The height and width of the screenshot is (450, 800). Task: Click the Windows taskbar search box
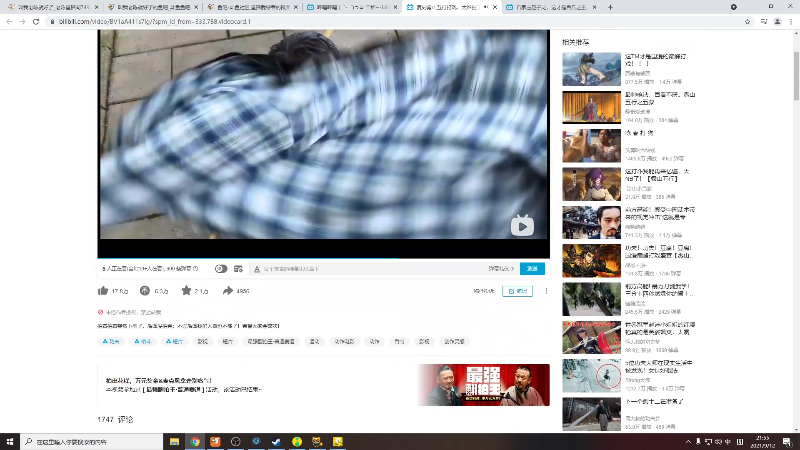[92, 441]
